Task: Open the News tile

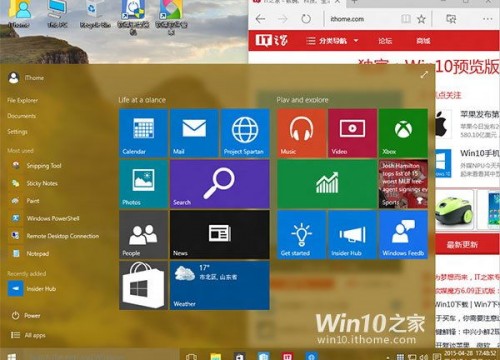Action: coord(220,235)
